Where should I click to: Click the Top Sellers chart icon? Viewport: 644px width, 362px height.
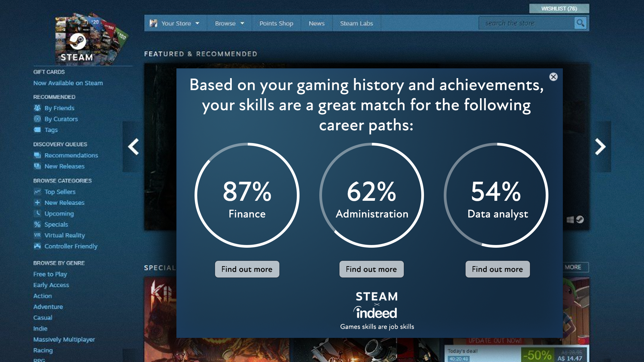[37, 192]
